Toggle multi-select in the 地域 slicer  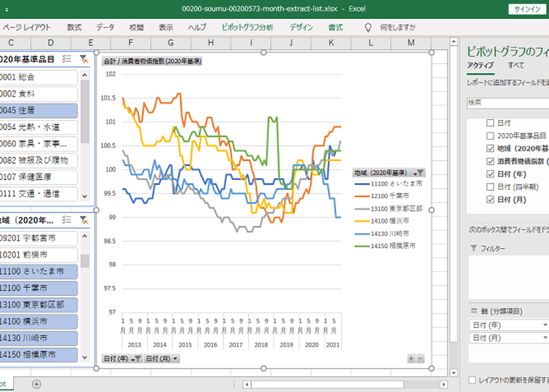tap(67, 220)
